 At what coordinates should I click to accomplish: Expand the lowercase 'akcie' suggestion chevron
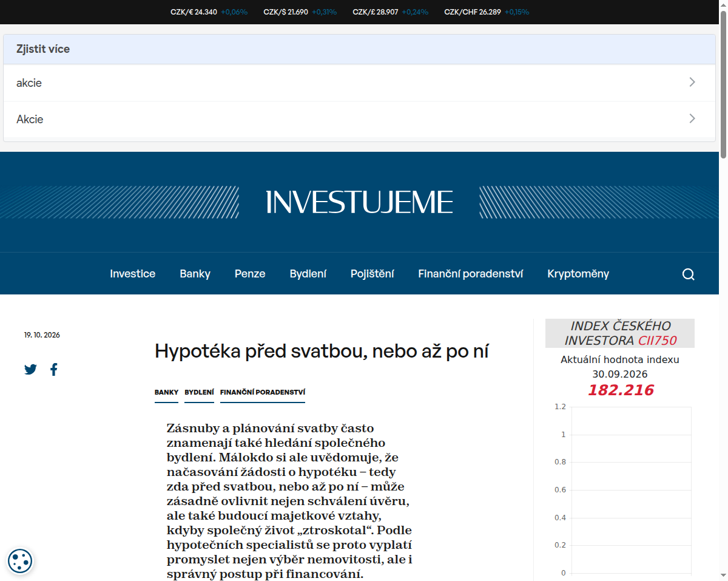pyautogui.click(x=692, y=82)
